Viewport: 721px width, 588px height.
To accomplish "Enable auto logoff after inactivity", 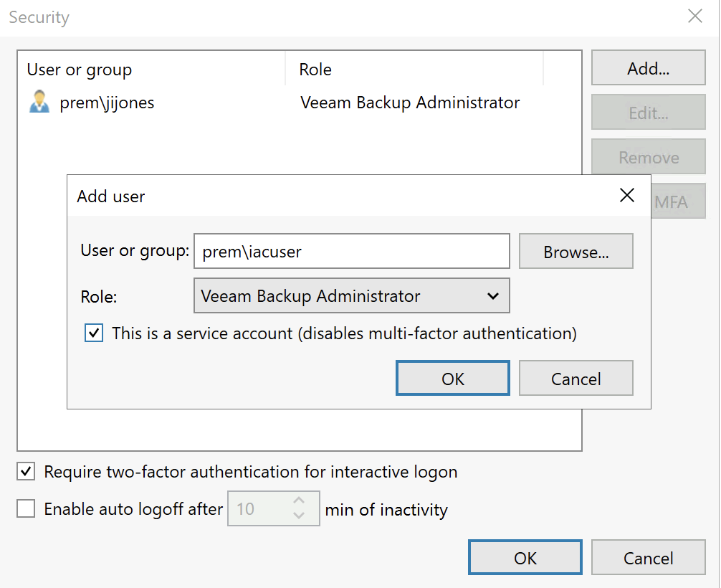I will [x=26, y=508].
